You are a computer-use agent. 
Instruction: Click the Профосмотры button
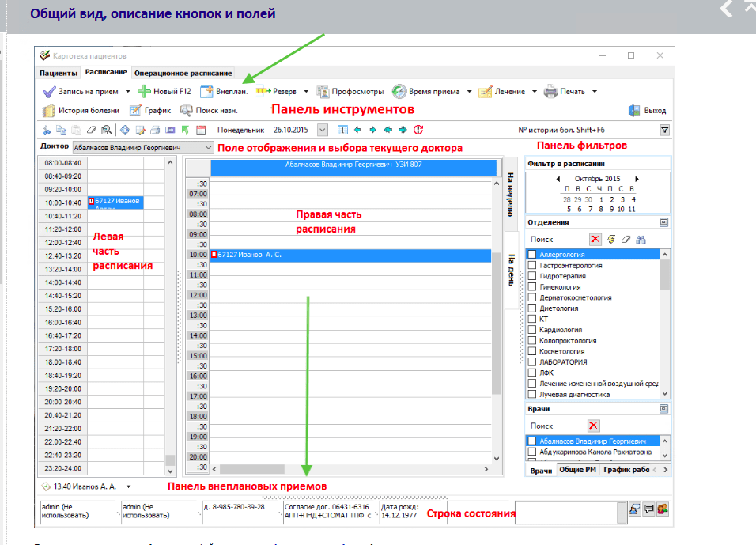[x=350, y=91]
